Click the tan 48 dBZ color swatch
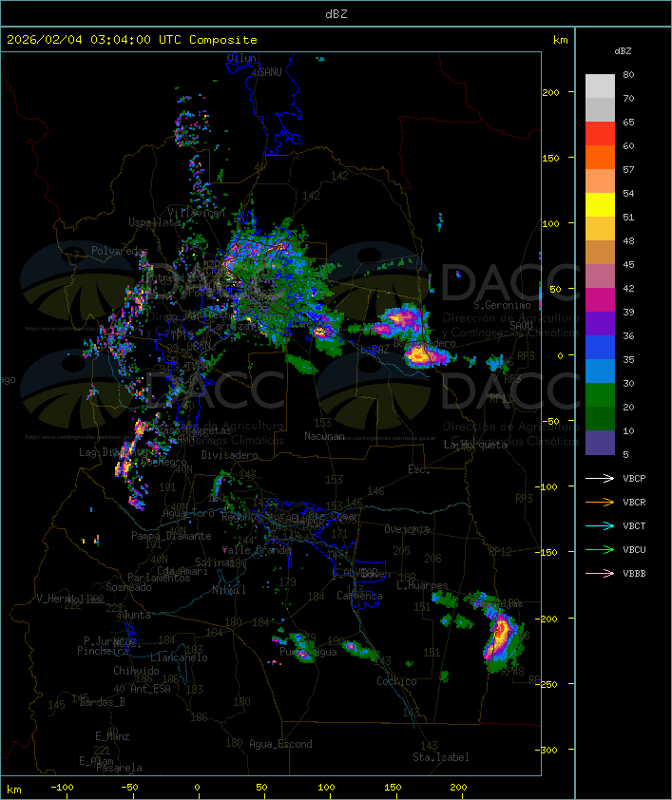This screenshot has height=800, width=672. pyautogui.click(x=600, y=253)
